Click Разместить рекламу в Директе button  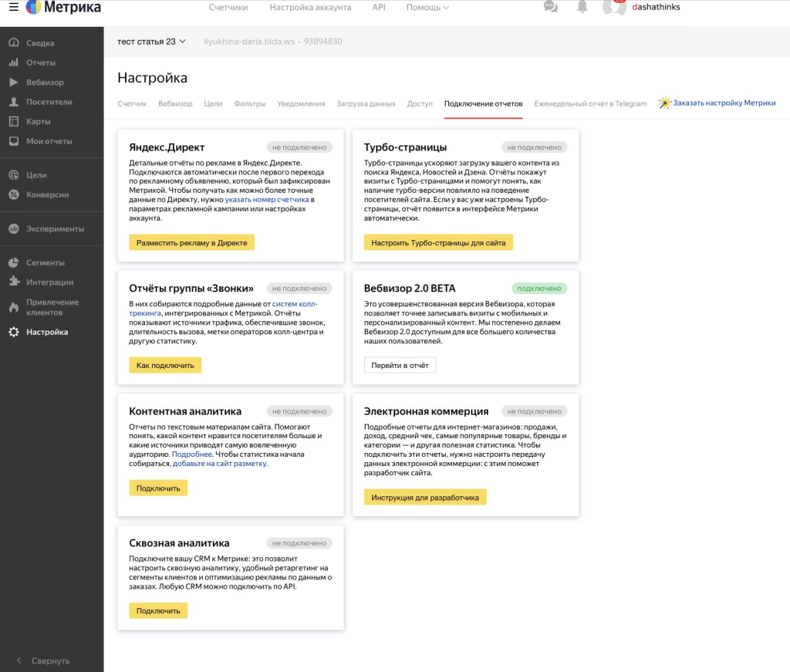(x=191, y=242)
